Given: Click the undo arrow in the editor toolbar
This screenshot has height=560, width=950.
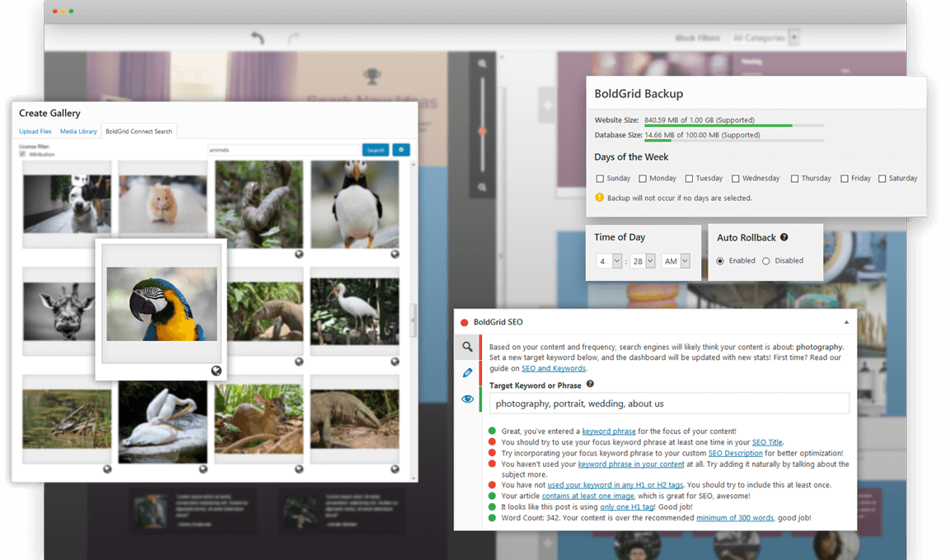Looking at the screenshot, I should coord(258,38).
